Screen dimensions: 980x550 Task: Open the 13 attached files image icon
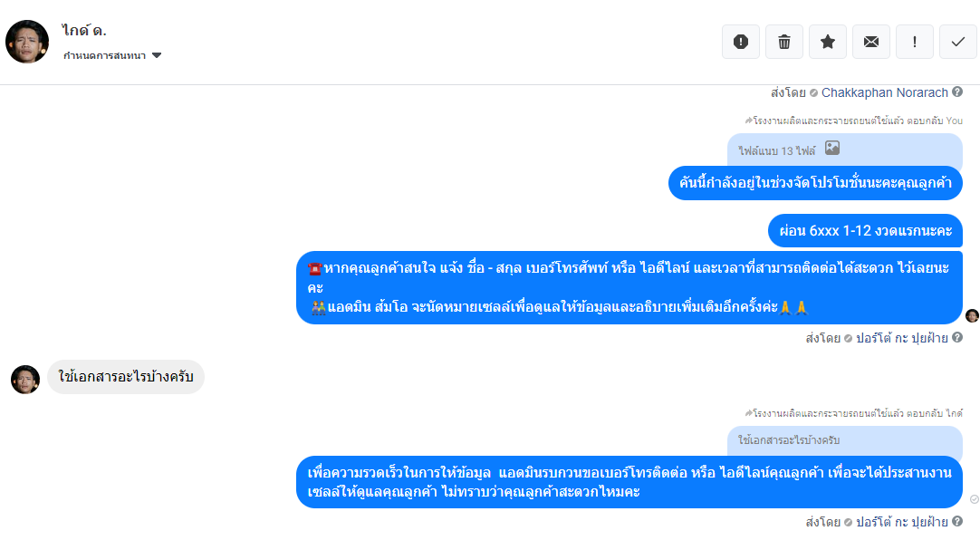pyautogui.click(x=831, y=148)
